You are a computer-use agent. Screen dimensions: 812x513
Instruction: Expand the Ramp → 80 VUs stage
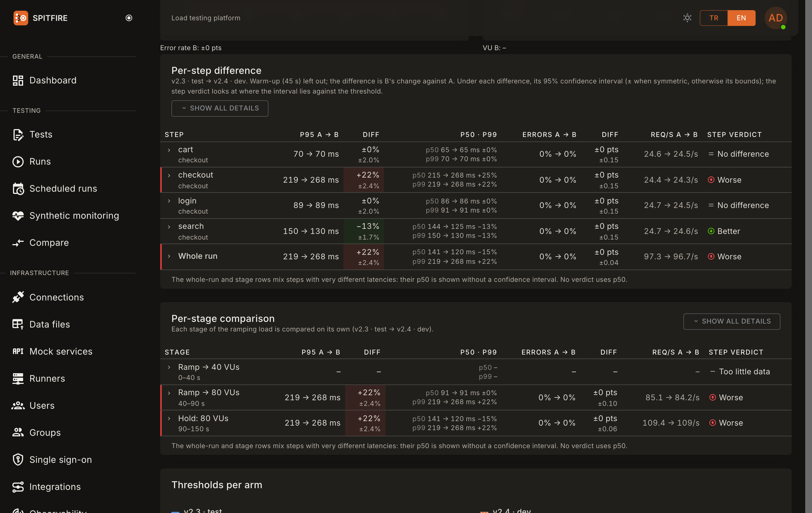[x=169, y=393]
